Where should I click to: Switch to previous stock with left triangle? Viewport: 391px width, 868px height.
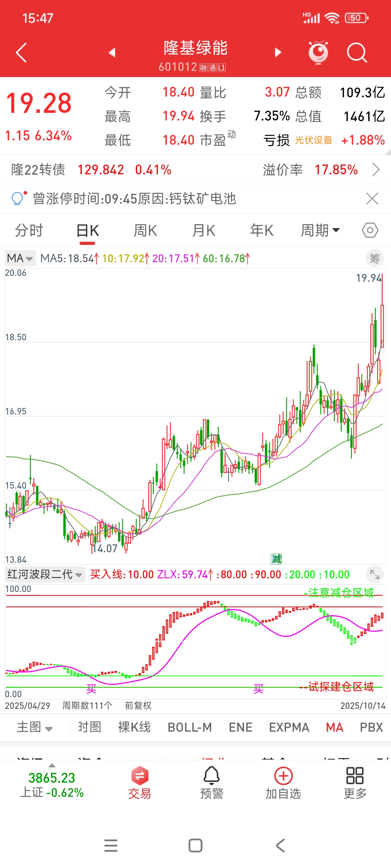click(112, 53)
